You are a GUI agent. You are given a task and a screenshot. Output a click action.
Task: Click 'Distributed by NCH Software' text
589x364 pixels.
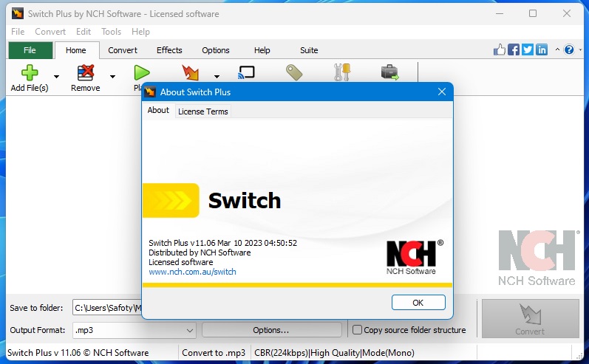[200, 253]
